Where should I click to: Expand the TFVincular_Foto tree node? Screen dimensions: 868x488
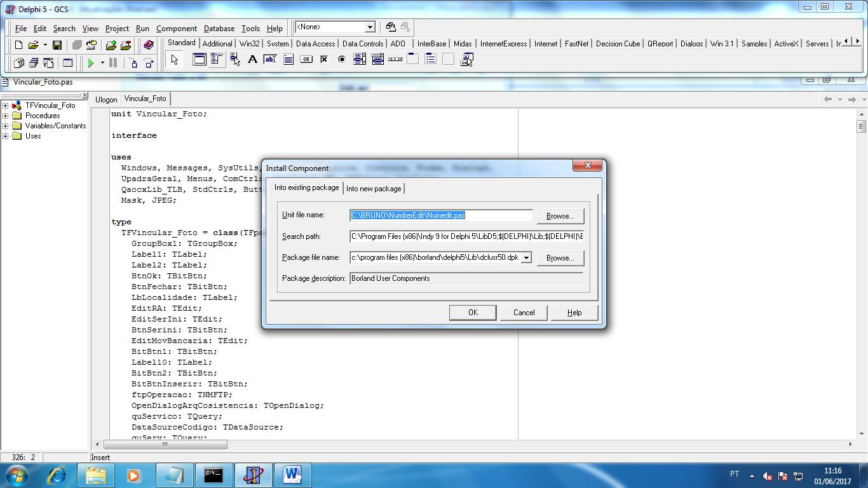click(x=5, y=105)
